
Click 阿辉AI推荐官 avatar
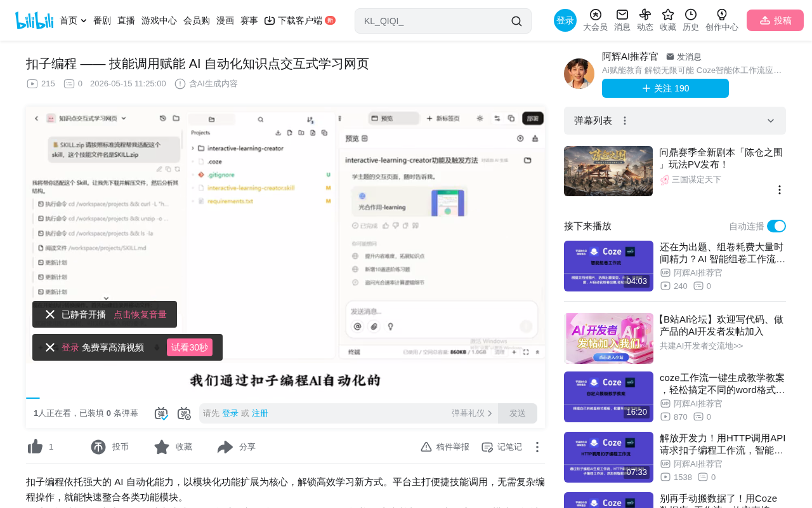579,74
